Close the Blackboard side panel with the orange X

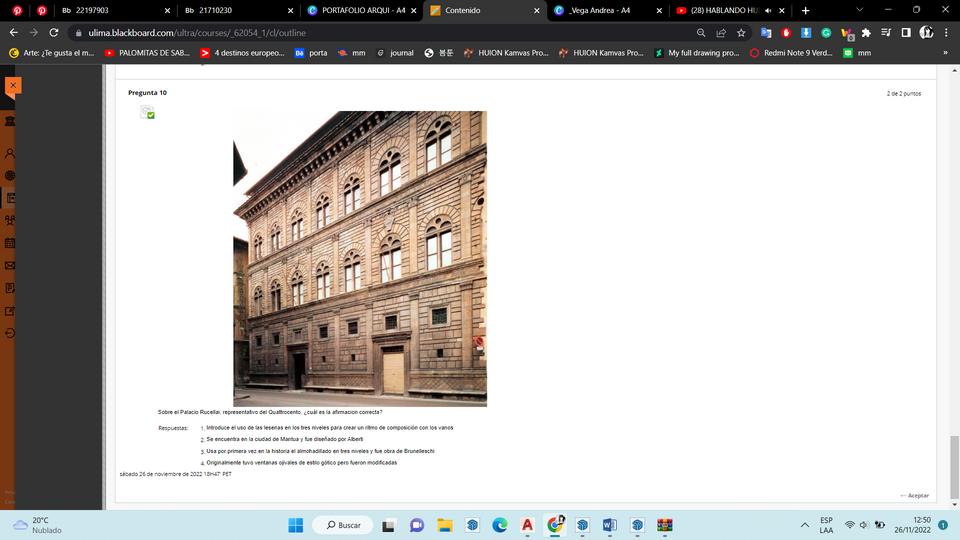pyautogui.click(x=13, y=86)
